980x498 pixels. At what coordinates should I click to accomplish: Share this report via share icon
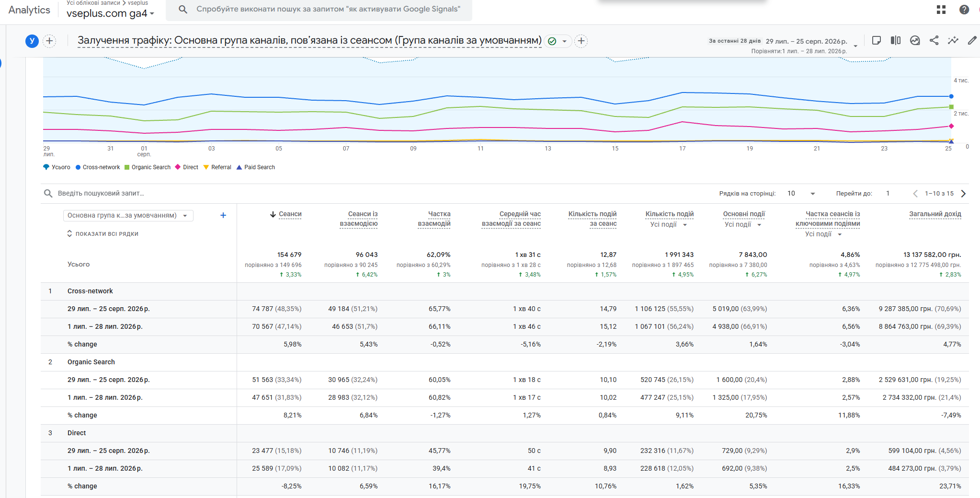click(x=934, y=41)
